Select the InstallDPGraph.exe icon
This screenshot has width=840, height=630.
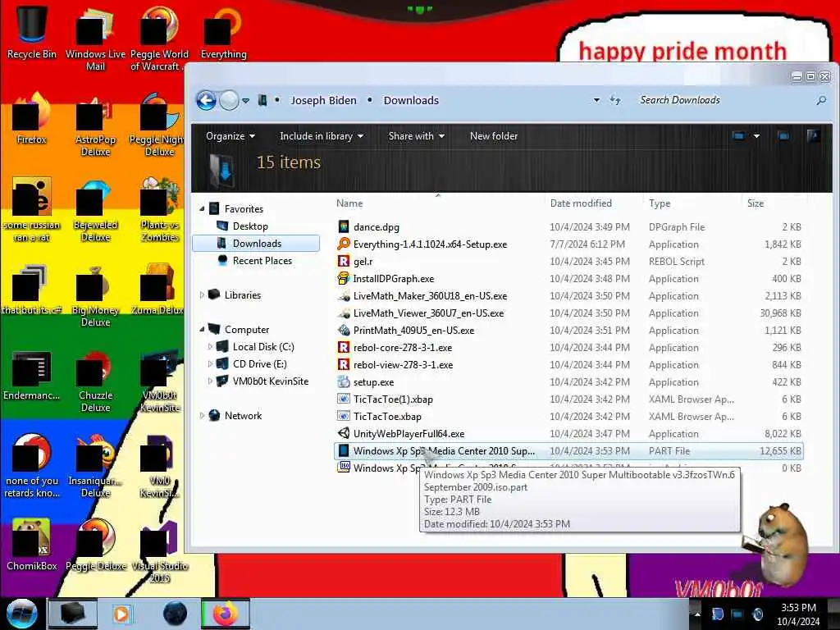click(x=344, y=278)
